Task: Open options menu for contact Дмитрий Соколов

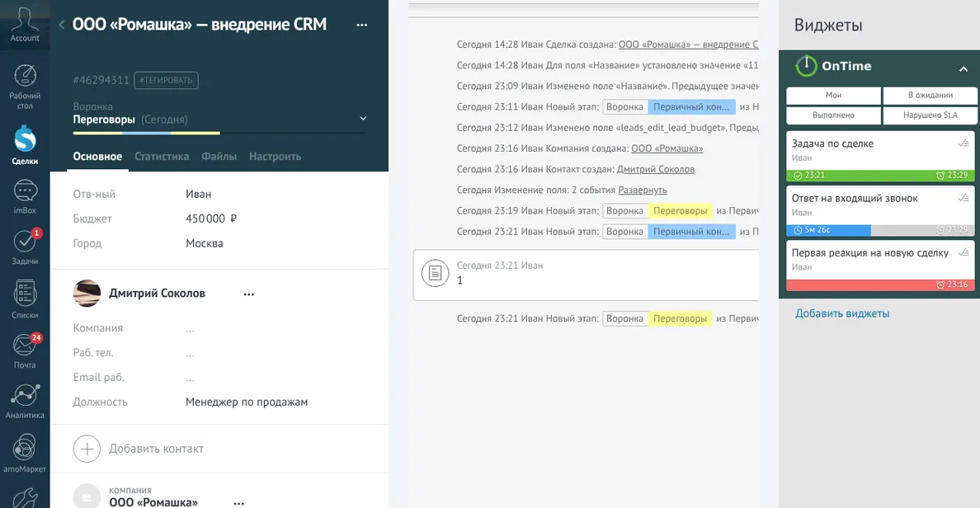Action: 249,294
